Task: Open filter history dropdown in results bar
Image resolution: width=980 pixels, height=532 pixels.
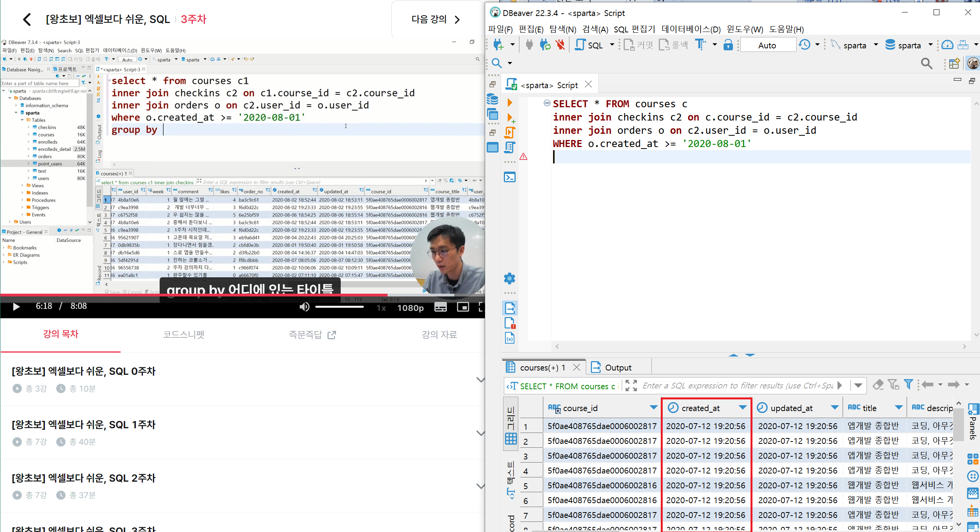Action: click(858, 385)
